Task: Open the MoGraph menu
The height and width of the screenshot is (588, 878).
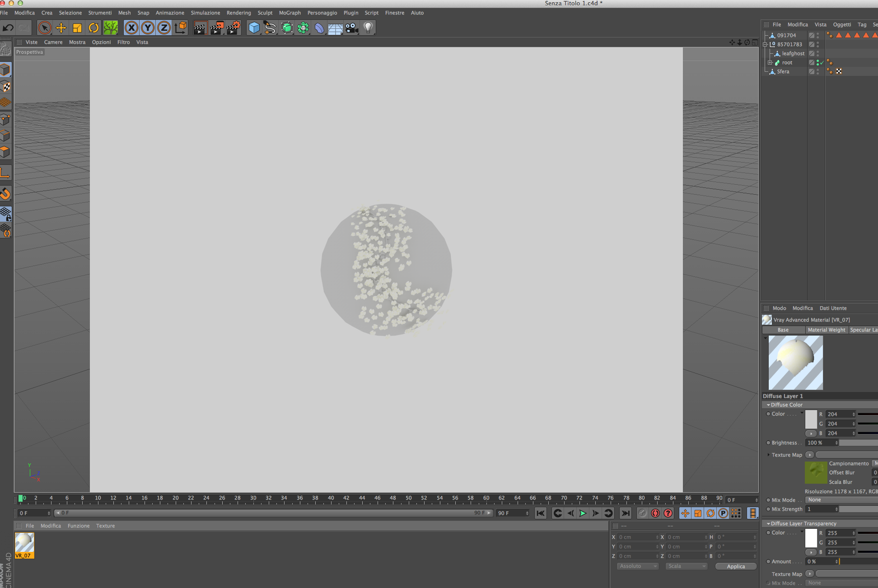Action: (290, 13)
